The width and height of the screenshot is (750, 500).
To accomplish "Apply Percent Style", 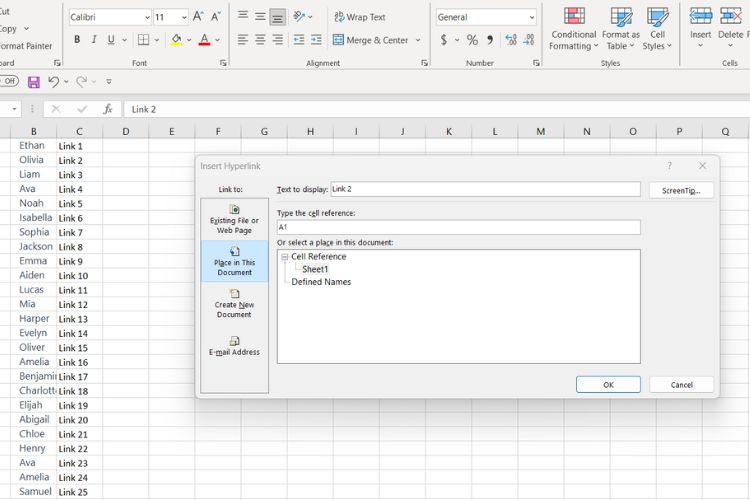I will click(472, 40).
